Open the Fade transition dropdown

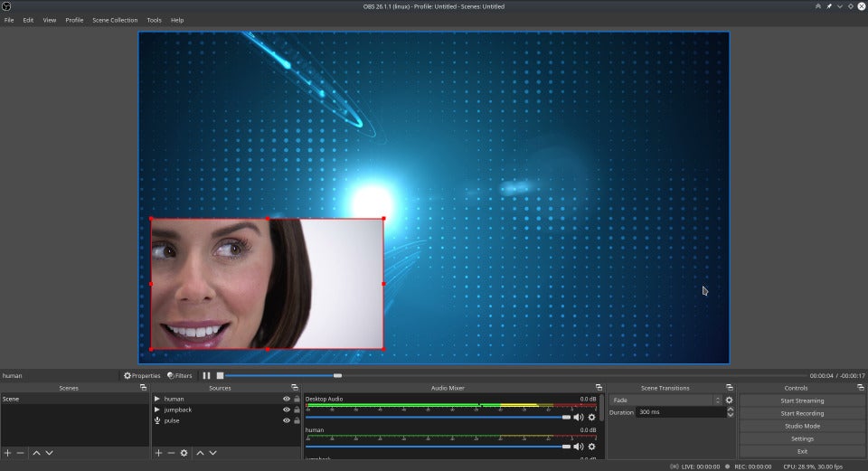666,400
